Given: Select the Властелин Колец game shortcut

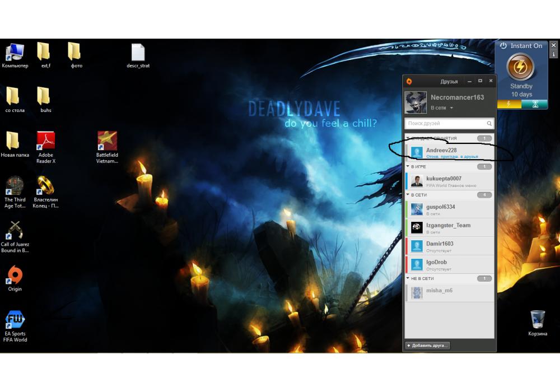Looking at the screenshot, I should click(45, 192).
